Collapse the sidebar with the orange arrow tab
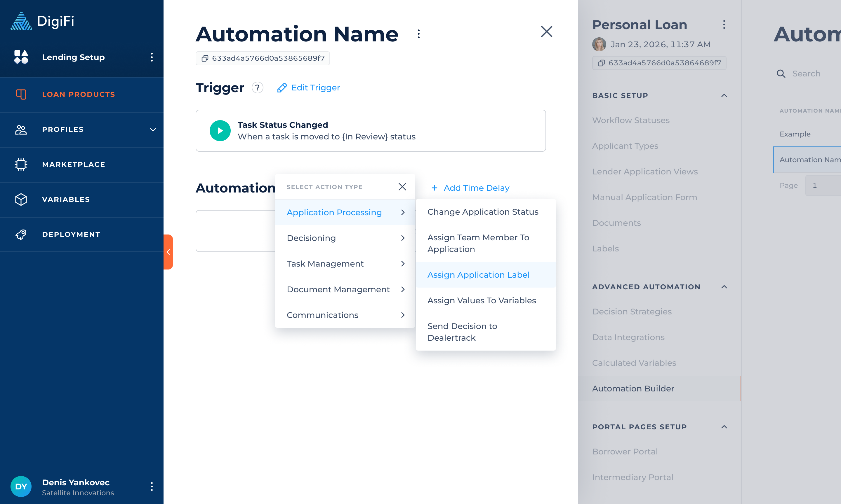The height and width of the screenshot is (504, 841). 168,252
